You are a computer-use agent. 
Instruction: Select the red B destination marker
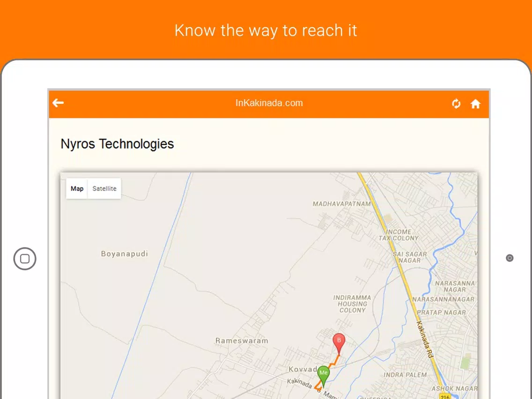coord(339,344)
